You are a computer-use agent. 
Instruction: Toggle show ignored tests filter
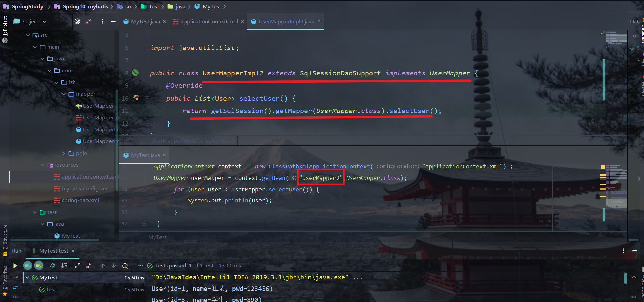pos(39,266)
